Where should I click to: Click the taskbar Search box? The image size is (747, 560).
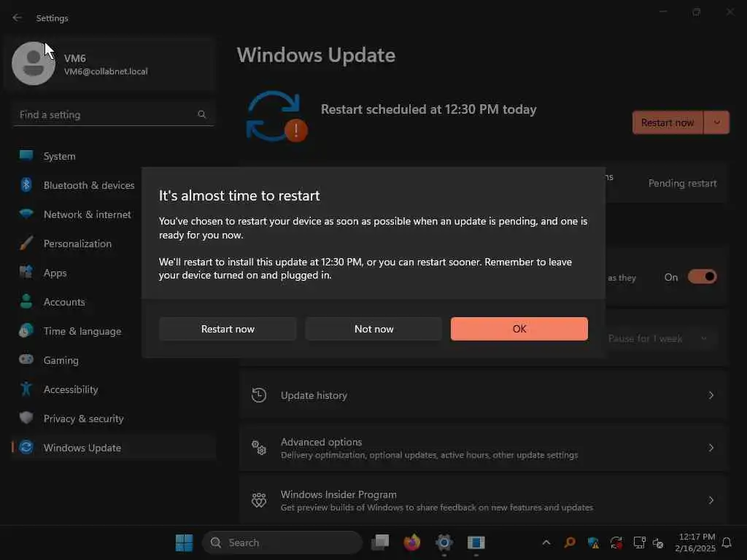[x=282, y=542]
